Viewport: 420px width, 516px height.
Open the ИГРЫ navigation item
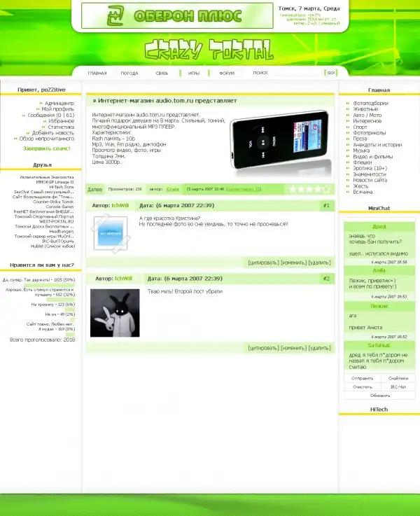194,73
